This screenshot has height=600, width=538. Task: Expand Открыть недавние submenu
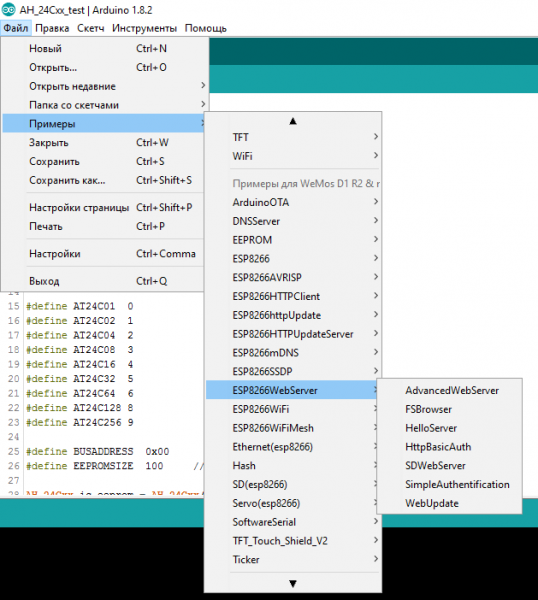coord(103,86)
